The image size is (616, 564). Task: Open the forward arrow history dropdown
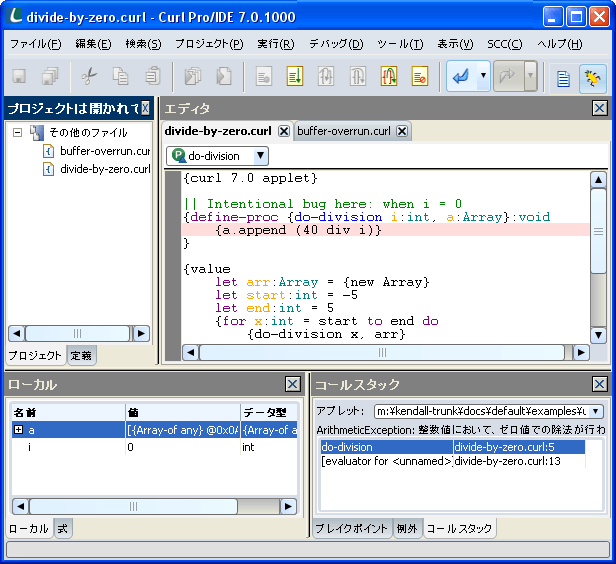[x=530, y=75]
